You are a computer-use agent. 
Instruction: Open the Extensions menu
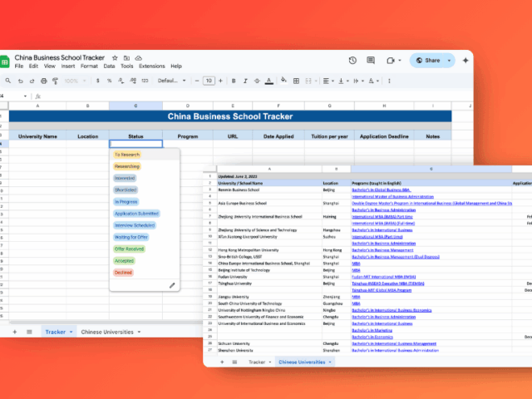pos(152,66)
